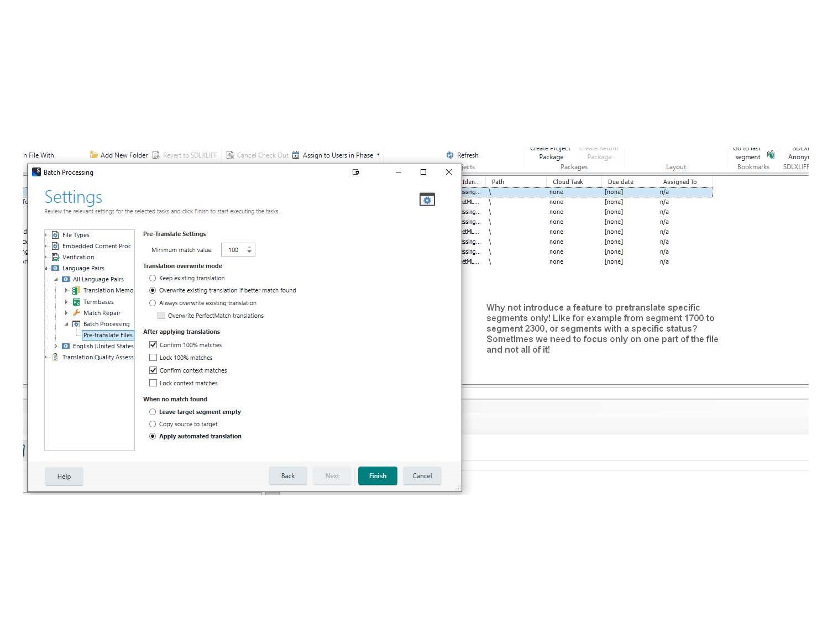Click the Refresh icon in background window
Viewport: 833px width, 644px height.
point(450,155)
